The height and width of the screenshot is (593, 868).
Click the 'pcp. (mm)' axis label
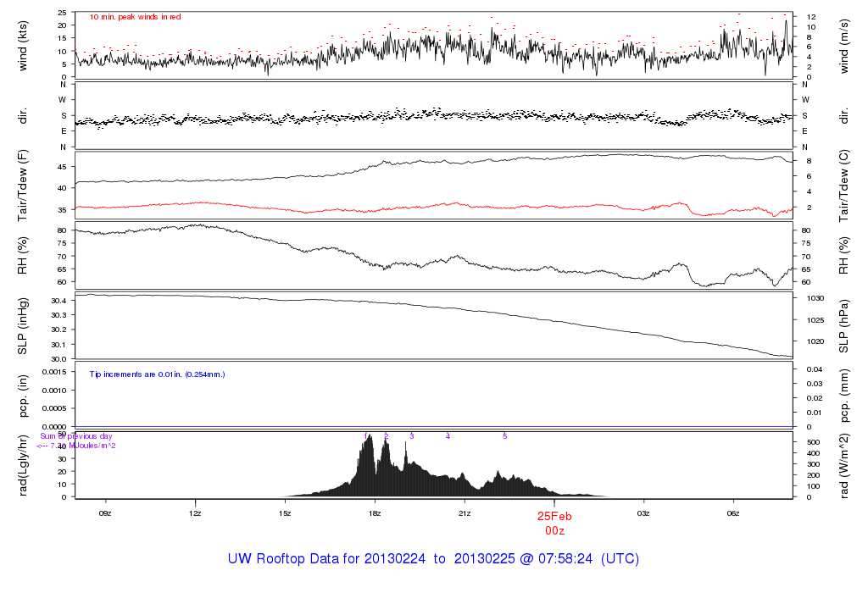click(x=843, y=396)
